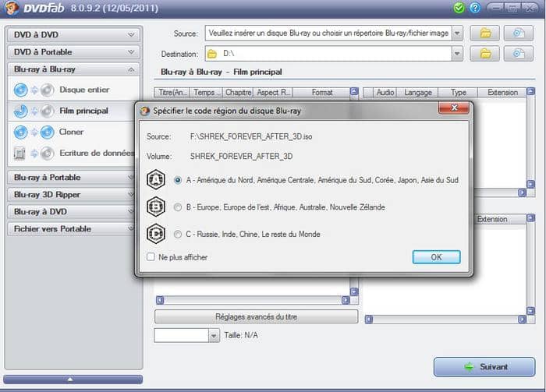Expand the DVD à DVD section

(x=73, y=35)
